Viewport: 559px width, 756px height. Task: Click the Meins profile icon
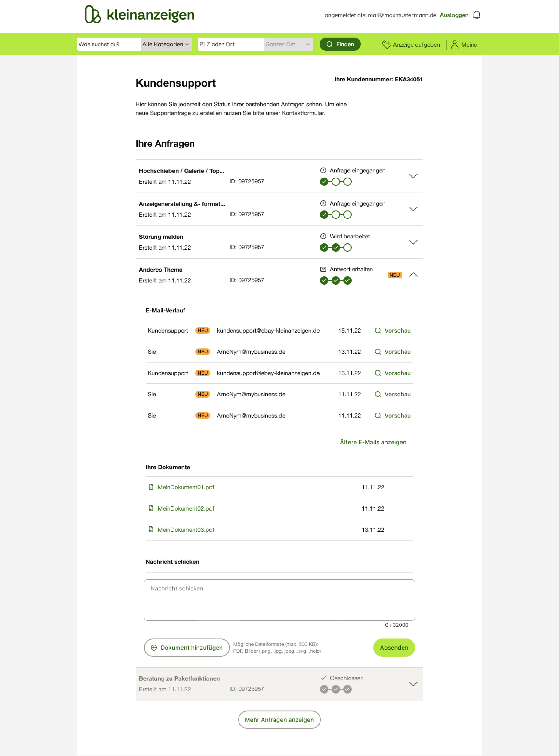click(x=454, y=45)
